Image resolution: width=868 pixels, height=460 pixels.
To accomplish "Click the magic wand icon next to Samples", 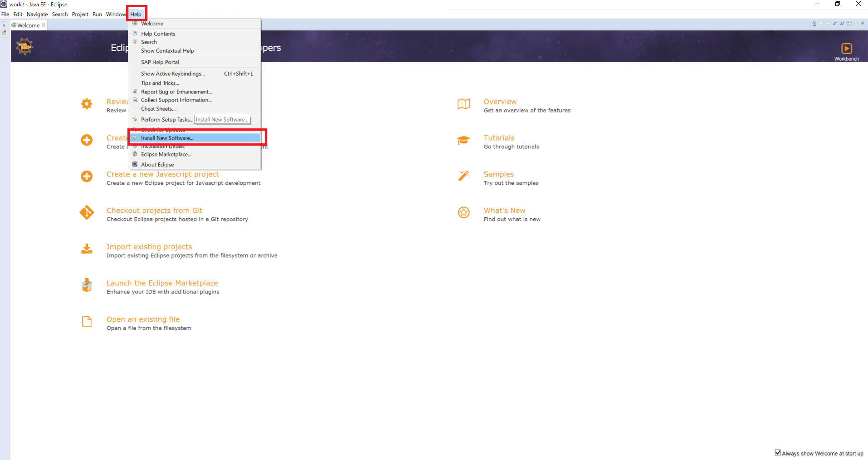I will [463, 176].
